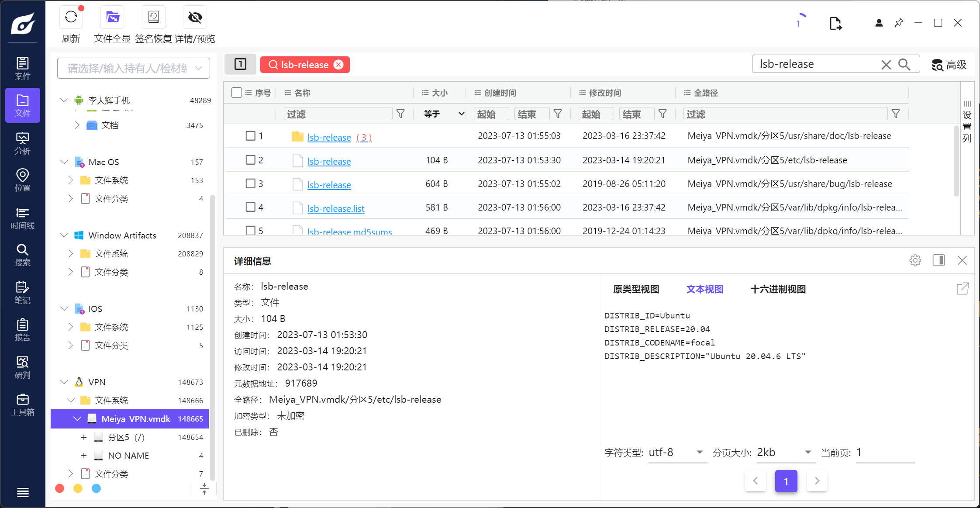Remove the lsb-release red search tag
Image resolution: width=980 pixels, height=508 pixels.
338,65
